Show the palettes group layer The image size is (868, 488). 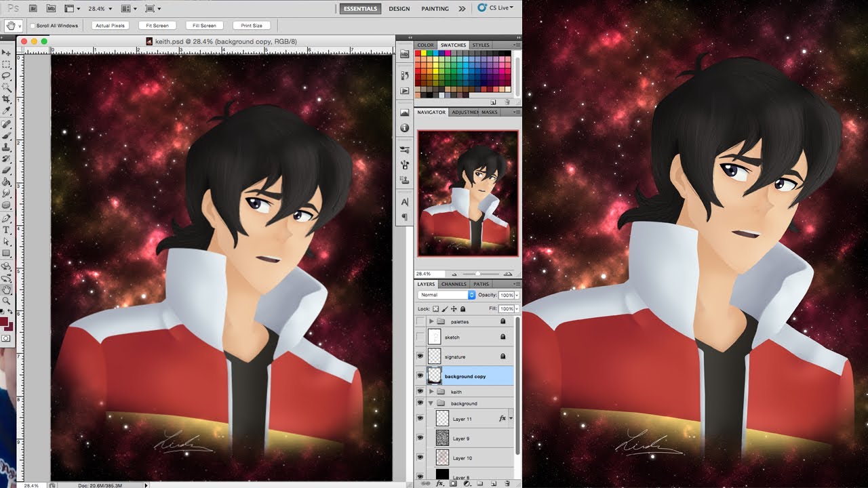pos(420,321)
